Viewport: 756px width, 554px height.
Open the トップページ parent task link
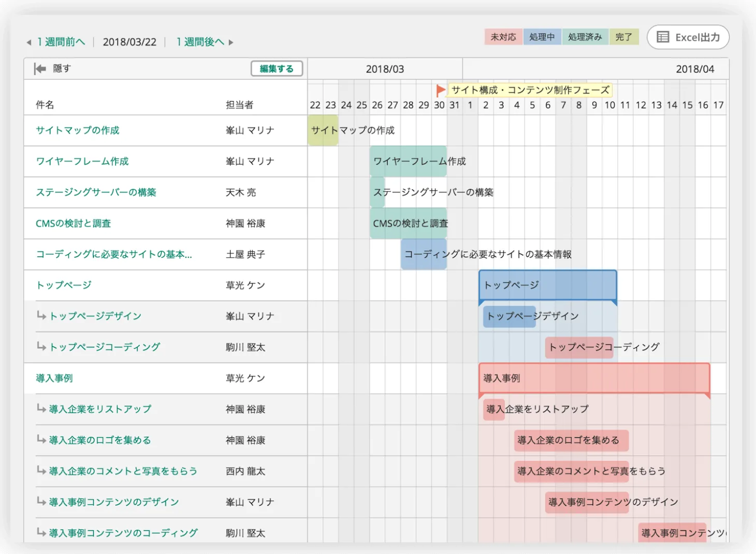click(64, 285)
